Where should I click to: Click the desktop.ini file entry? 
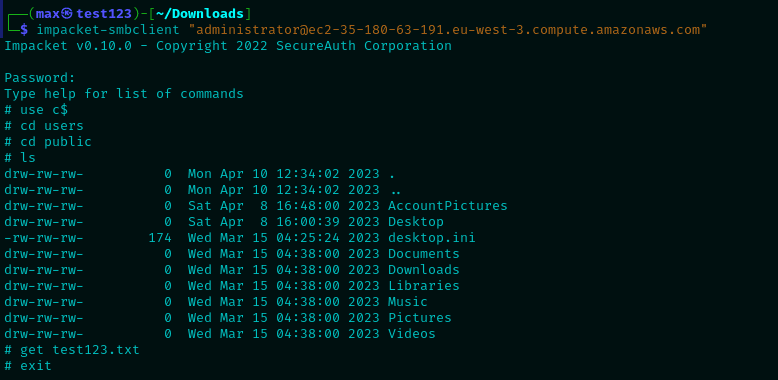(x=432, y=238)
